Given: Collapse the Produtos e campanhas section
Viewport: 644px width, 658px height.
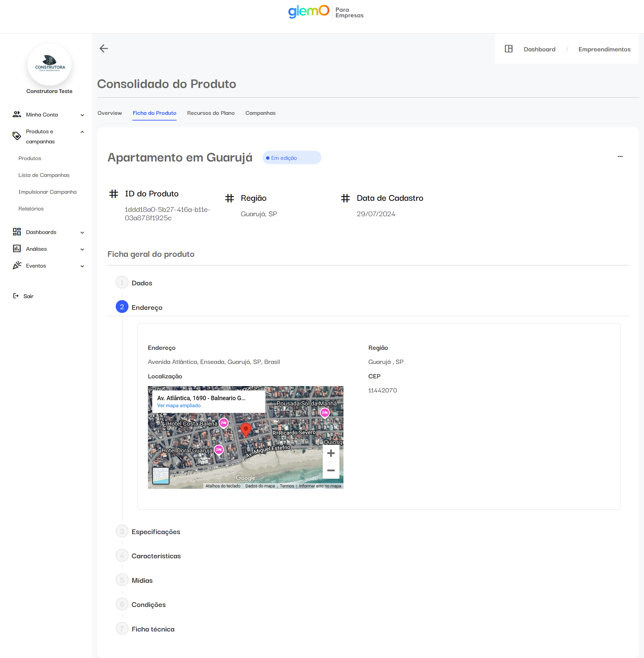Looking at the screenshot, I should click(82, 132).
